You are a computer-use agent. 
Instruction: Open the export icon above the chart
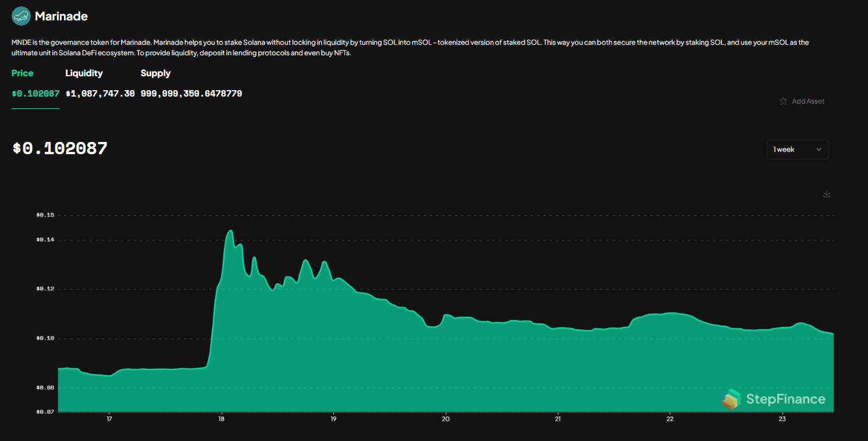tap(826, 193)
